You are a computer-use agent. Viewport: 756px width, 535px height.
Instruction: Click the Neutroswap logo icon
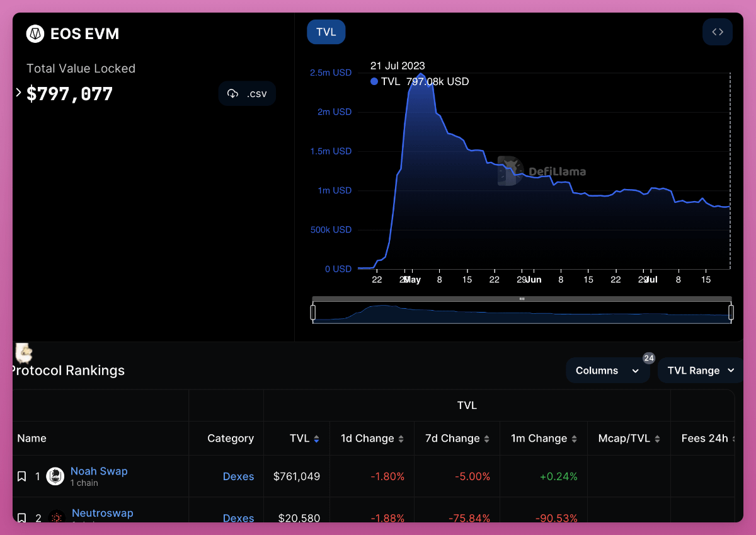[57, 517]
